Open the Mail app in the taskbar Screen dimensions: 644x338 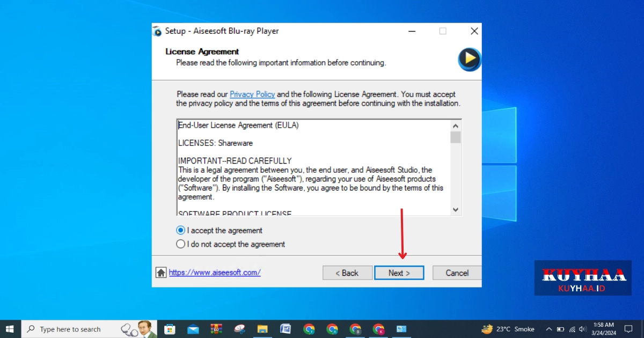(193, 329)
